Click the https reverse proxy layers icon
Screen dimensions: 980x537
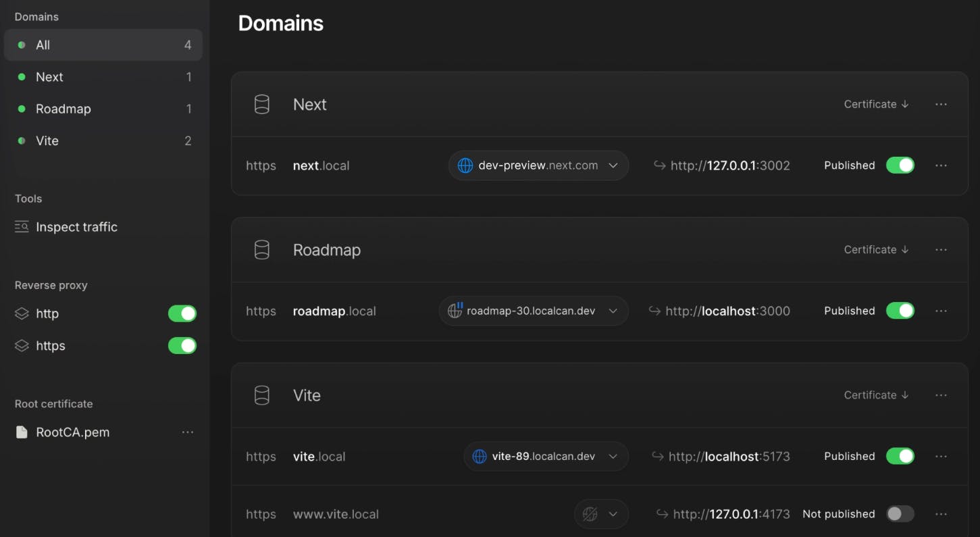(22, 346)
